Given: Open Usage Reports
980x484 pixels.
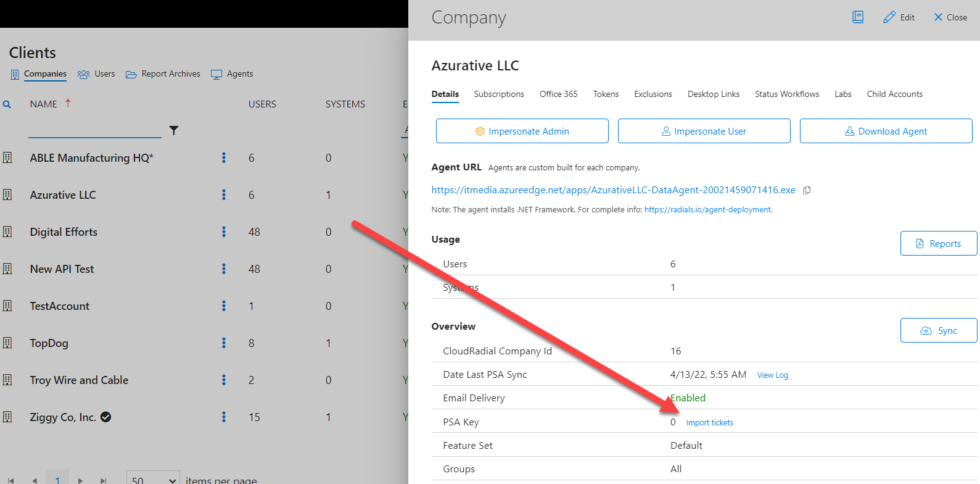Looking at the screenshot, I should pos(939,243).
